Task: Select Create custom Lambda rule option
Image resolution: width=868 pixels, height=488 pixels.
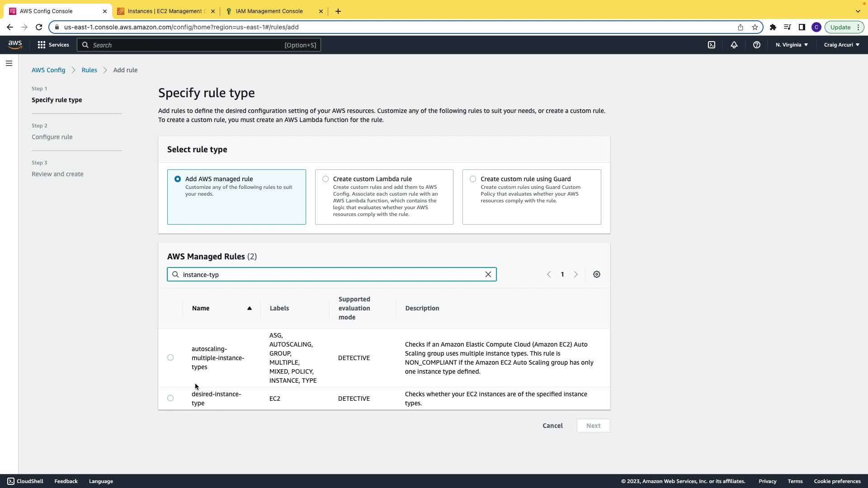Action: pos(325,179)
